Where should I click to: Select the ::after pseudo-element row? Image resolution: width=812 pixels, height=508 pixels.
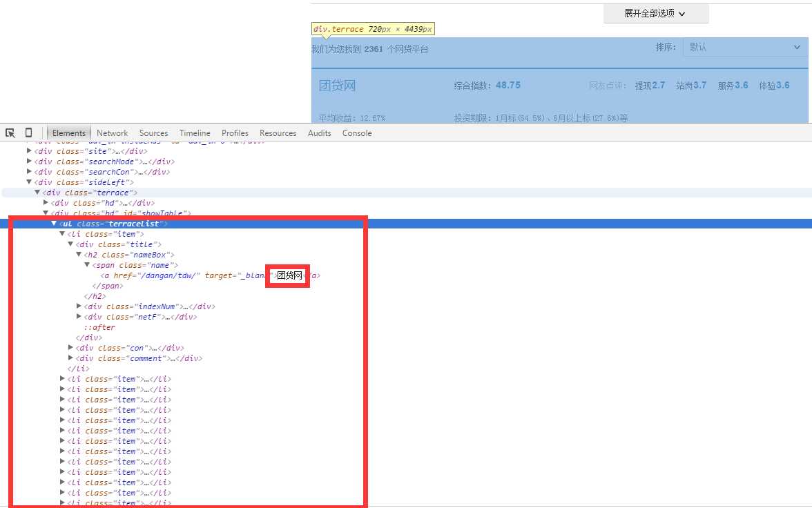[99, 327]
